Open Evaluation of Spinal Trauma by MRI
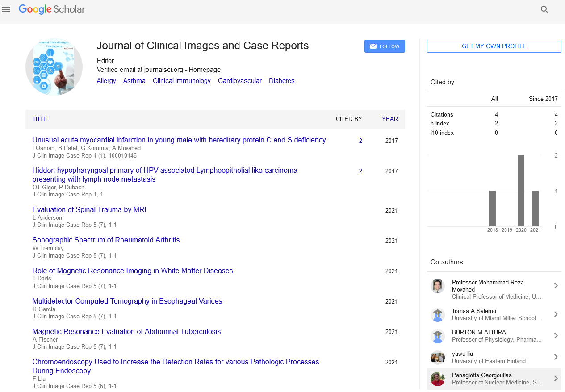 click(89, 209)
